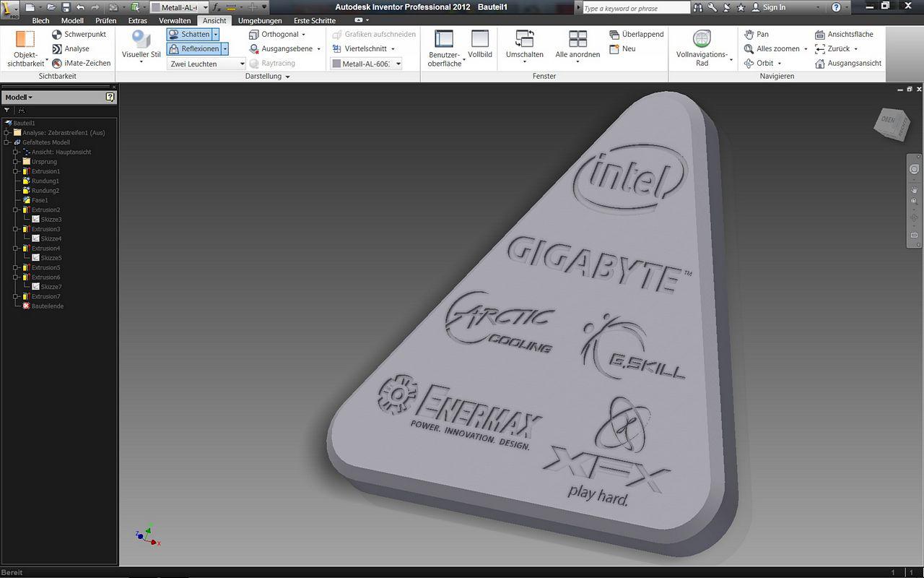Click the binoculars search icon
924x578 pixels.
click(698, 7)
